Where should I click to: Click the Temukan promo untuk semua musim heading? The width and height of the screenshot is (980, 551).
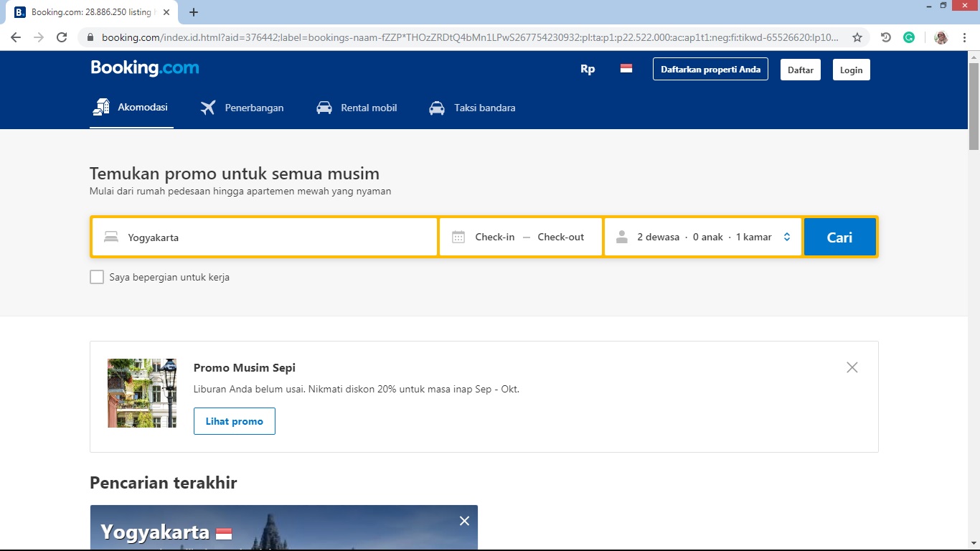[235, 174]
